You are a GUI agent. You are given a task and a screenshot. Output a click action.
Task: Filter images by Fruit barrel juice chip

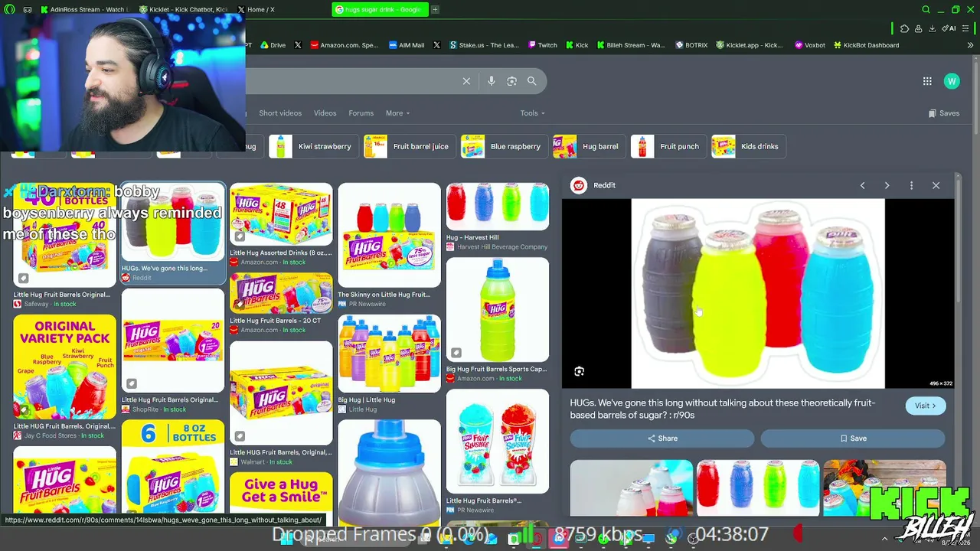tap(410, 146)
